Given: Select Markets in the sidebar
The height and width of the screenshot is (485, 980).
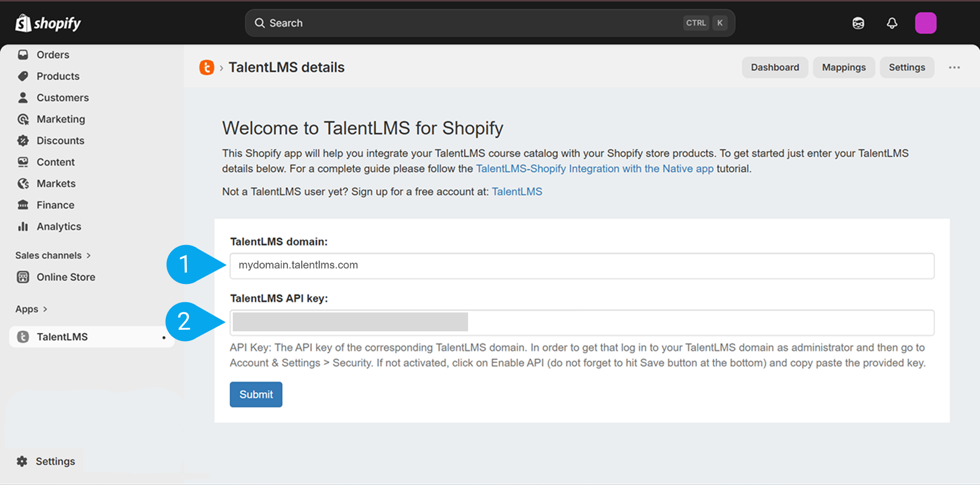Looking at the screenshot, I should click(56, 183).
